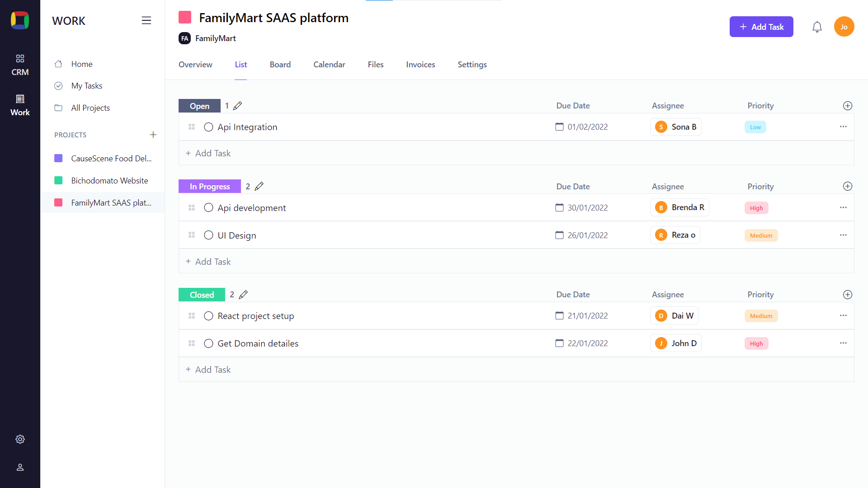Click pencil icon next to Closed status

[x=243, y=295]
